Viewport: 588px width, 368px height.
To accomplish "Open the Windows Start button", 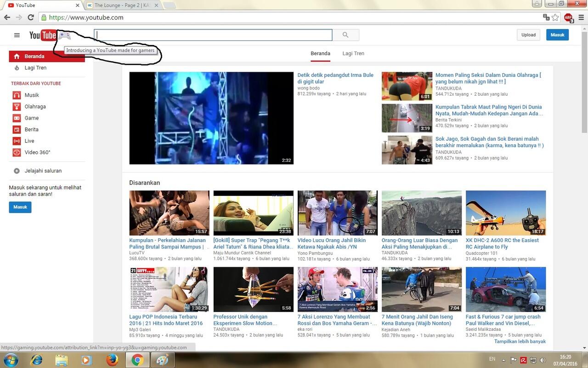I will tap(10, 359).
